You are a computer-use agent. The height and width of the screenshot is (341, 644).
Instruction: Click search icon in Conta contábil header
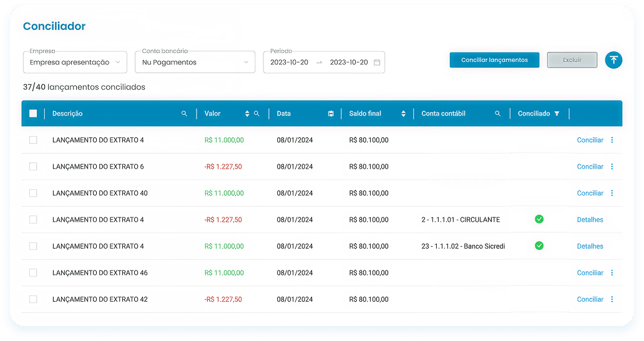click(497, 114)
